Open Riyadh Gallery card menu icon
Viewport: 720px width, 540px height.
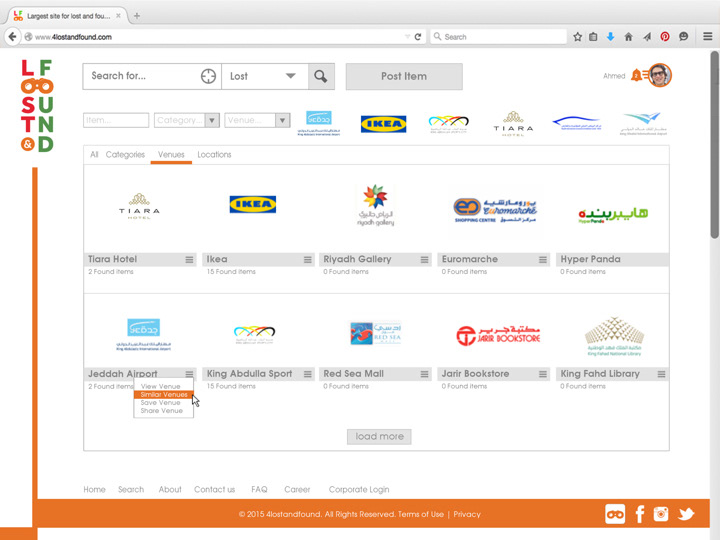coord(424,259)
